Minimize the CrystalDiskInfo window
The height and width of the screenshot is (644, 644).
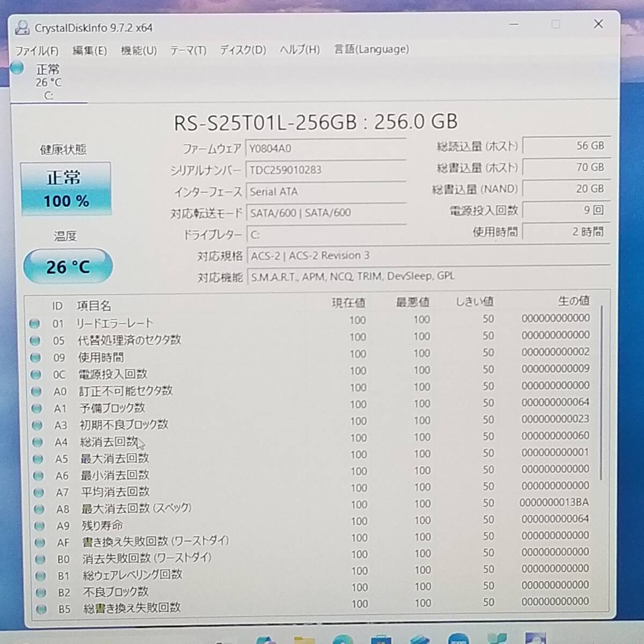pyautogui.click(x=514, y=25)
